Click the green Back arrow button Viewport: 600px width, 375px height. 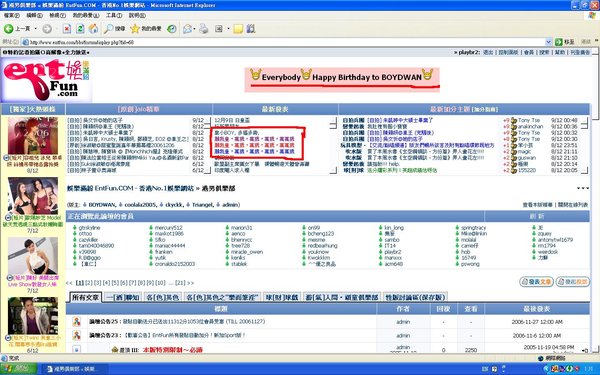(8, 29)
